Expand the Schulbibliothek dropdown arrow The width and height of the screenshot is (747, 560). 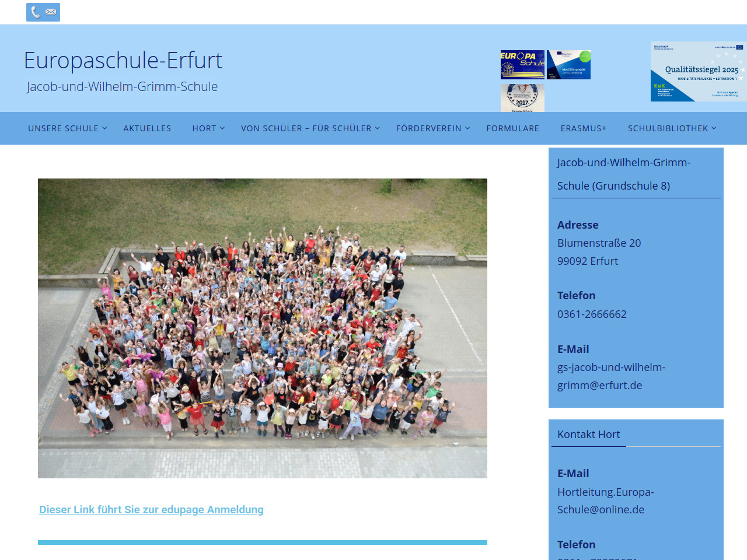click(x=714, y=128)
